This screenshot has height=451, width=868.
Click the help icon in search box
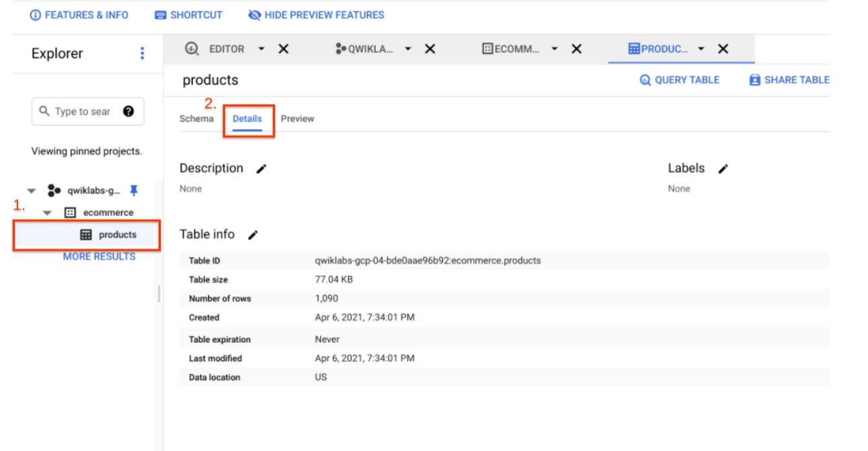point(128,112)
